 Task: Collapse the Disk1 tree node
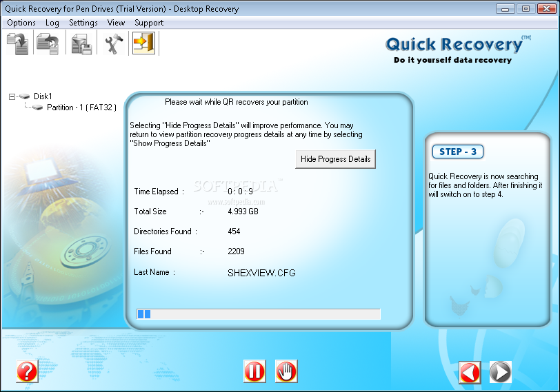pyautogui.click(x=12, y=96)
